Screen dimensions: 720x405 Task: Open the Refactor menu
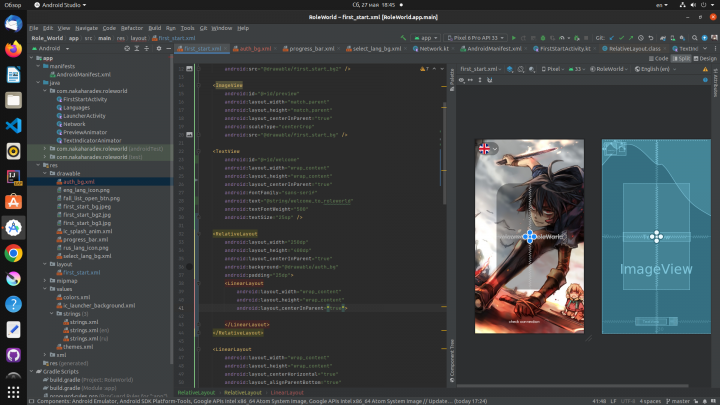[x=132, y=28]
